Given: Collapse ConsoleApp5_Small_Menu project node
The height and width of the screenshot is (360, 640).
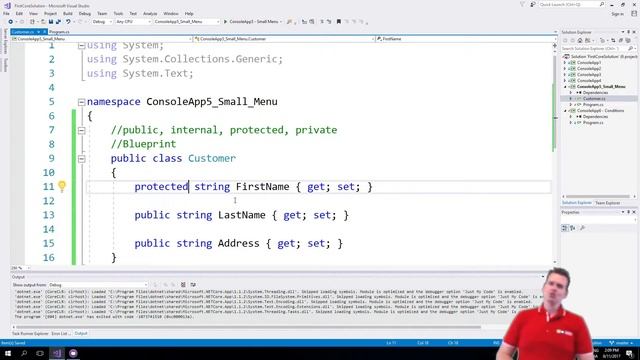Looking at the screenshot, I should click(x=565, y=87).
